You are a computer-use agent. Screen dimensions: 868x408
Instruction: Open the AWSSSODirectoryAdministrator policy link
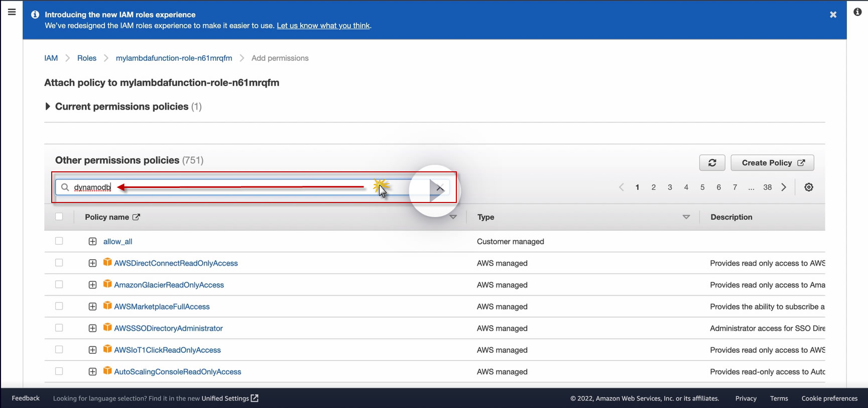pos(169,328)
